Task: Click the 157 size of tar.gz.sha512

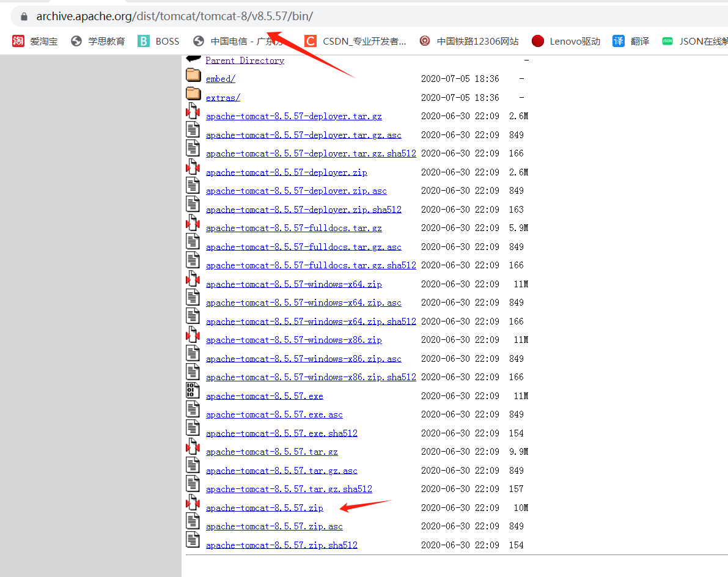Action: (517, 489)
